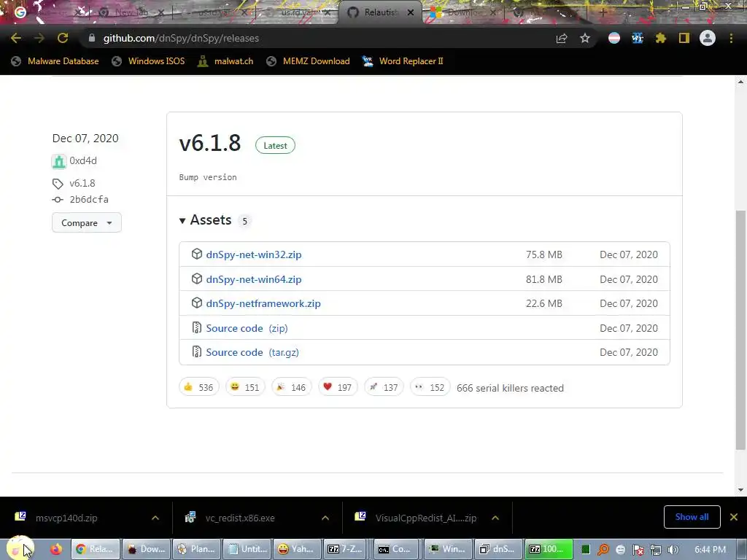Click the lock icon beside the URL

pyautogui.click(x=92, y=38)
